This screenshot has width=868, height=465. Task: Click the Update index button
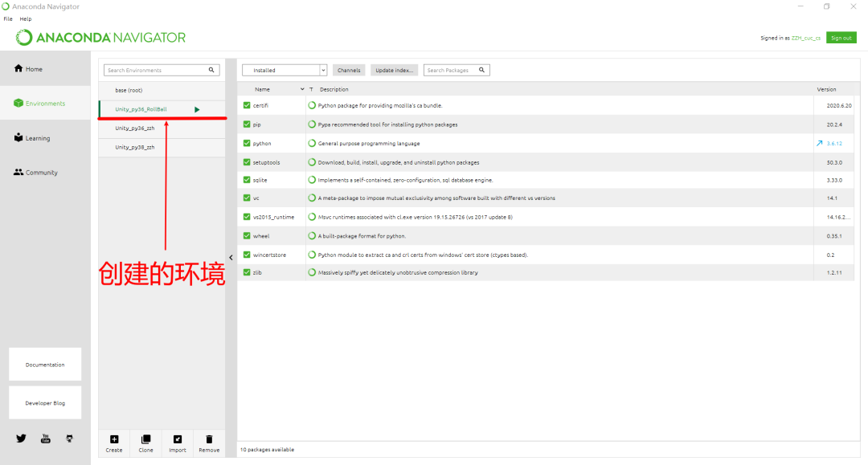pyautogui.click(x=394, y=70)
